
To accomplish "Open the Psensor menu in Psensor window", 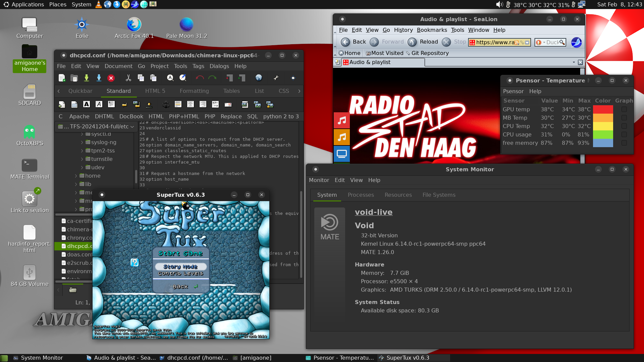I will click(x=513, y=92).
